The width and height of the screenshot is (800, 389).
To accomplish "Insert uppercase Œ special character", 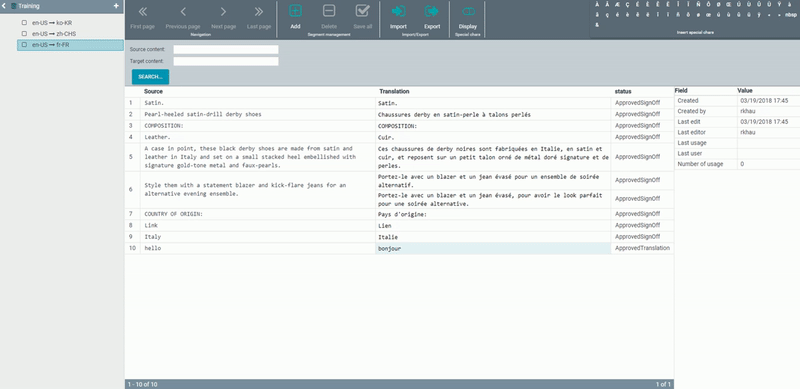I will point(728,5).
